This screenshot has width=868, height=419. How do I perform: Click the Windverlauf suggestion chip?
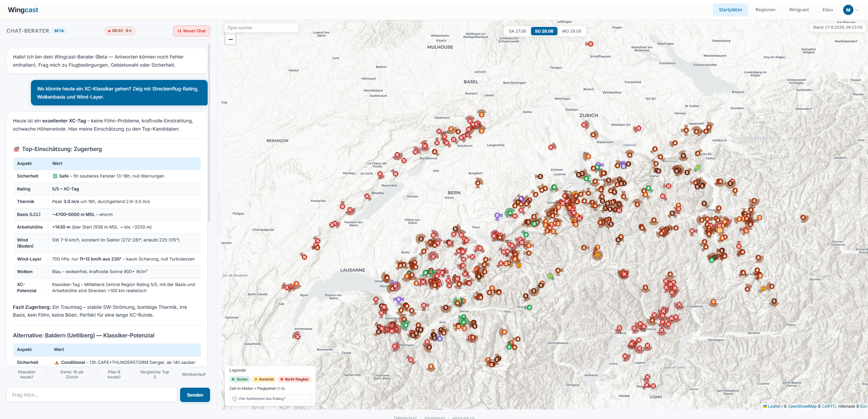(193, 374)
